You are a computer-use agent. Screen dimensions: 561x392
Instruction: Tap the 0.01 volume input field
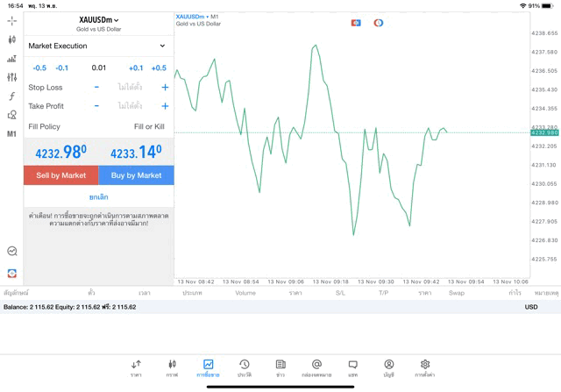click(x=99, y=68)
